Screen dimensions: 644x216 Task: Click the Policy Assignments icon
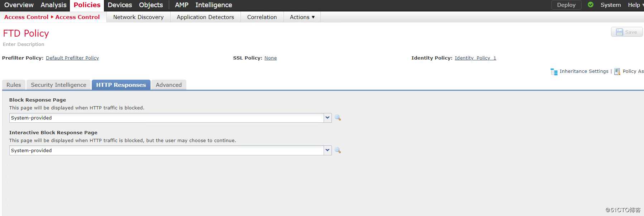click(617, 72)
